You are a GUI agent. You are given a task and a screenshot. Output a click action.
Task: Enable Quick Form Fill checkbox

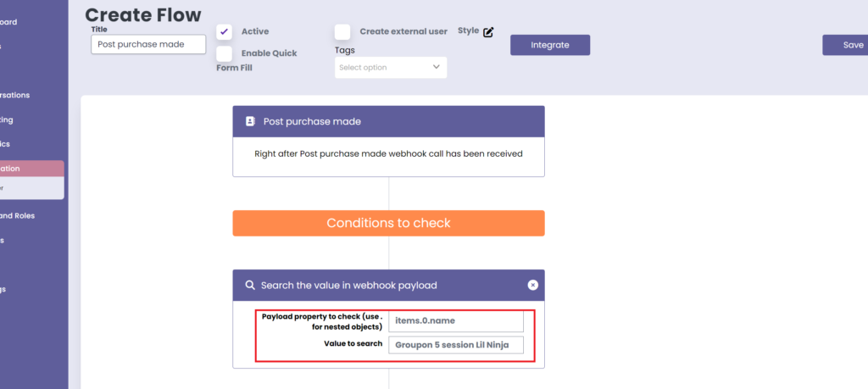point(225,53)
